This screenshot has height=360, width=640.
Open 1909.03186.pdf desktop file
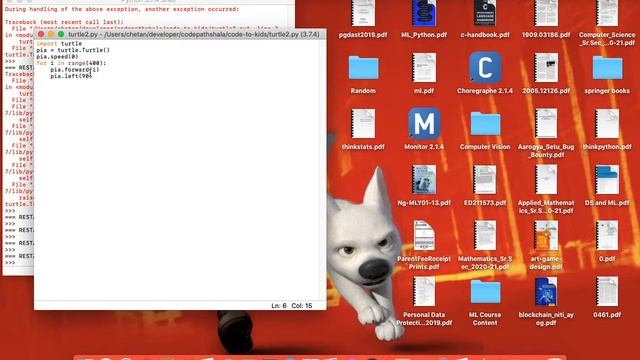coord(546,13)
